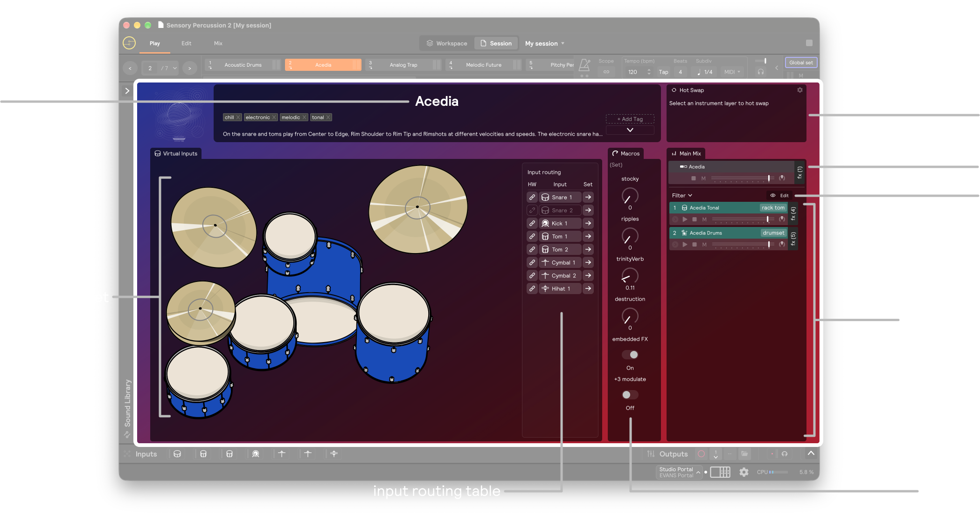980x515 pixels.
Task: Select the Analog Trap set
Action: pyautogui.click(x=403, y=65)
